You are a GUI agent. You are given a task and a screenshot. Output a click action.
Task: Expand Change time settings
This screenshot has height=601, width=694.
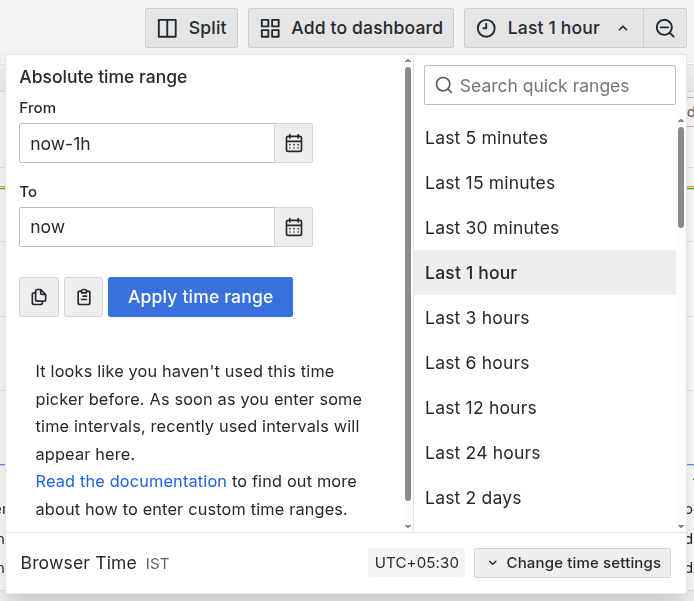573,563
